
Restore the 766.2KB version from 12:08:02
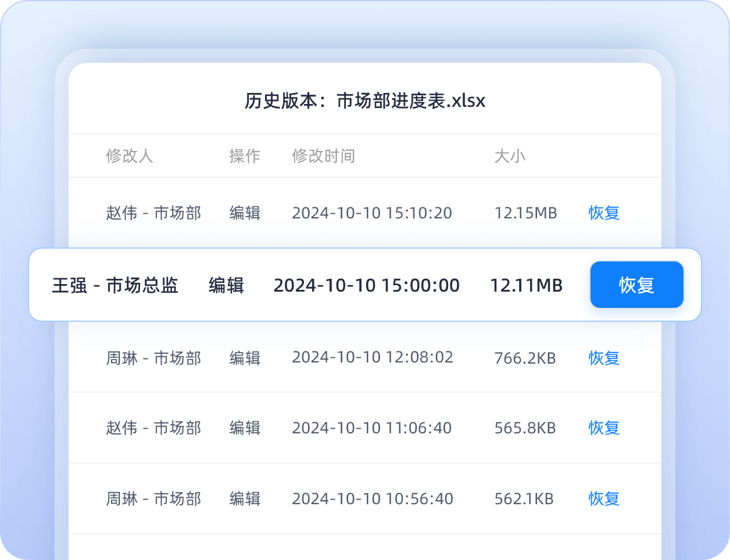tap(604, 358)
